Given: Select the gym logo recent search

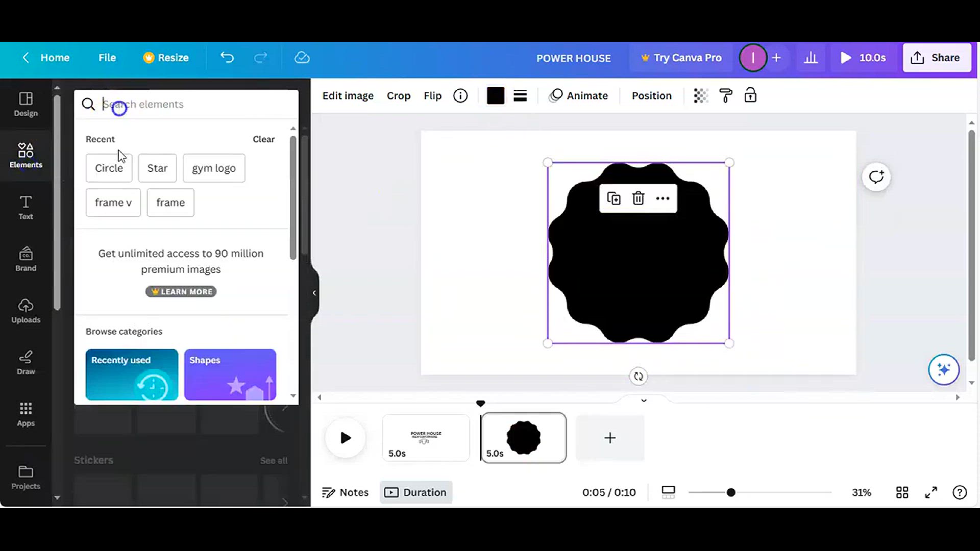Looking at the screenshot, I should tap(214, 168).
